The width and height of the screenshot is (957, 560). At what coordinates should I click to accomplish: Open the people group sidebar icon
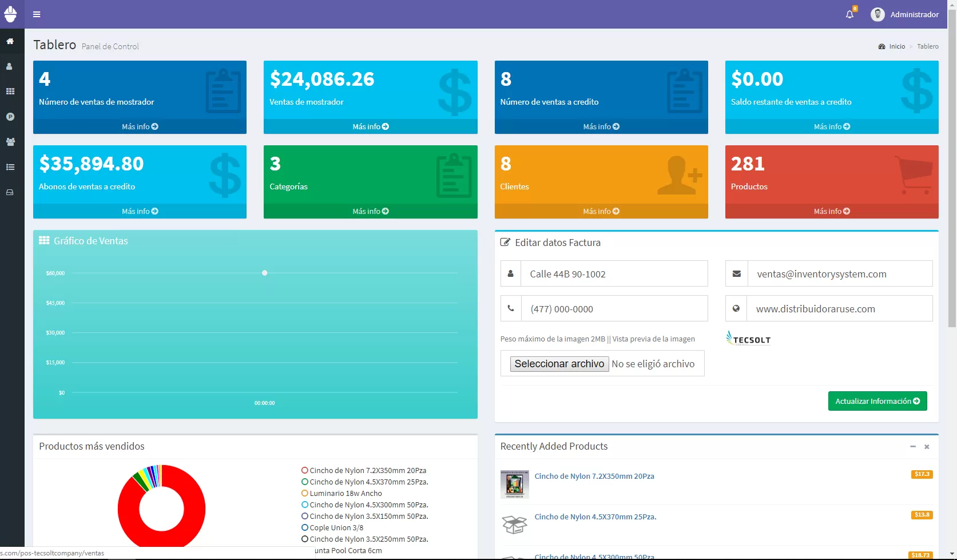(x=10, y=142)
